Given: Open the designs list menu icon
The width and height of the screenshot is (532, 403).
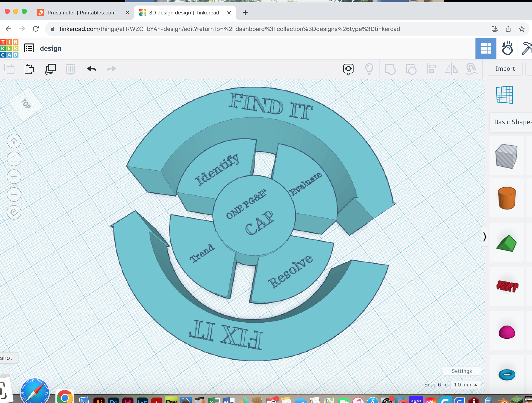Looking at the screenshot, I should (x=29, y=48).
